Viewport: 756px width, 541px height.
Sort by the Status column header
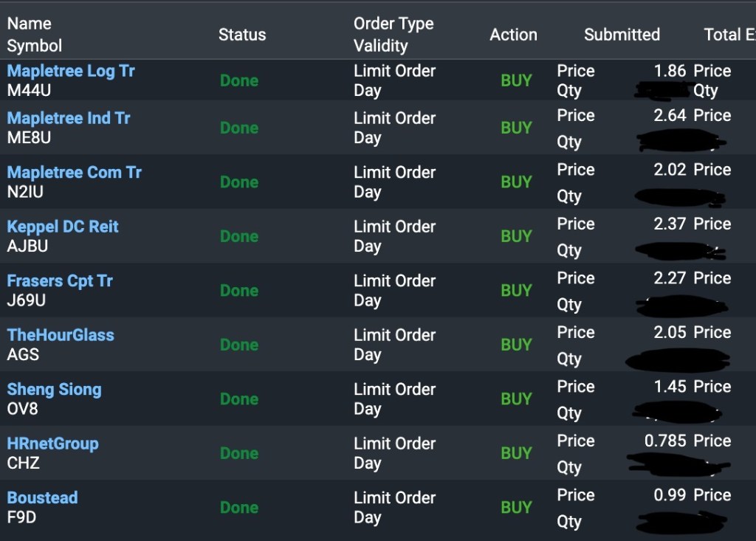coord(242,35)
